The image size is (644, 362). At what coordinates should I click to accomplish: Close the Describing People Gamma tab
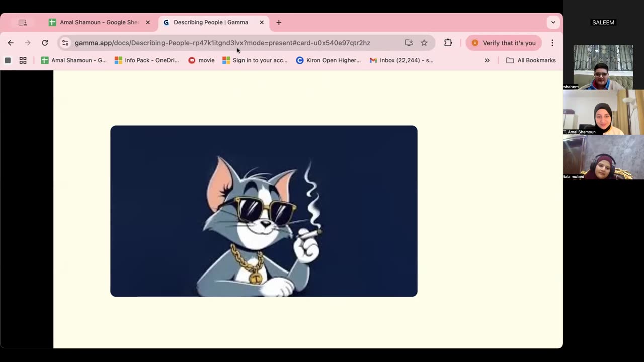[x=262, y=22]
